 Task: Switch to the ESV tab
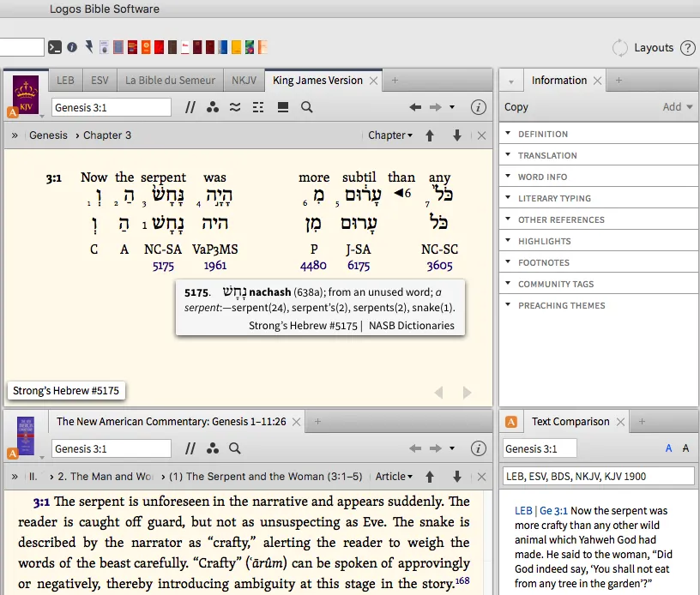100,81
